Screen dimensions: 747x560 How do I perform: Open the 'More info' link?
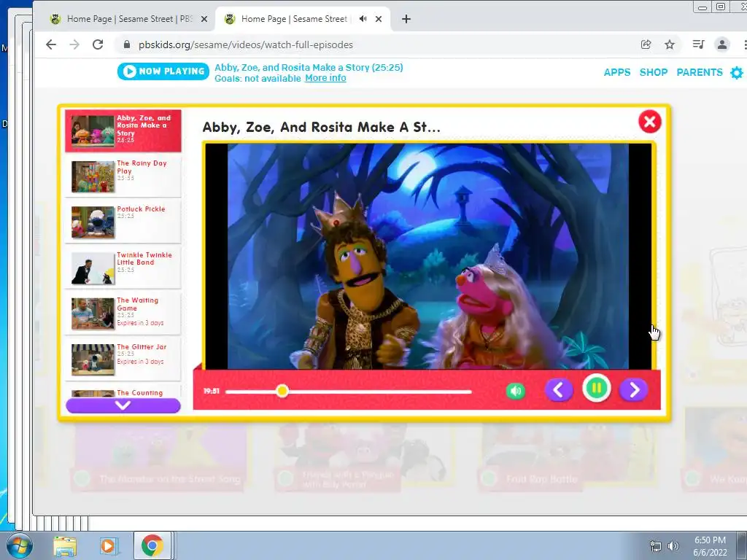(x=325, y=78)
